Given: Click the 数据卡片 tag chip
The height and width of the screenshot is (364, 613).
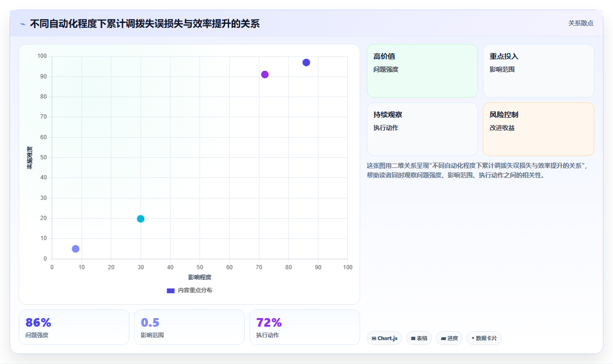Looking at the screenshot, I should [484, 338].
